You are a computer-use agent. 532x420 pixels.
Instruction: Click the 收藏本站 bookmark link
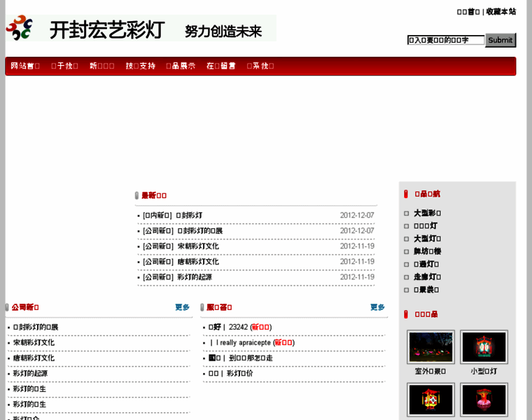(x=501, y=12)
